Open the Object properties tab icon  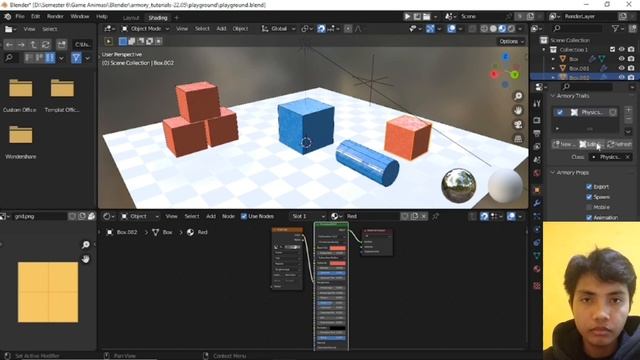point(537,190)
